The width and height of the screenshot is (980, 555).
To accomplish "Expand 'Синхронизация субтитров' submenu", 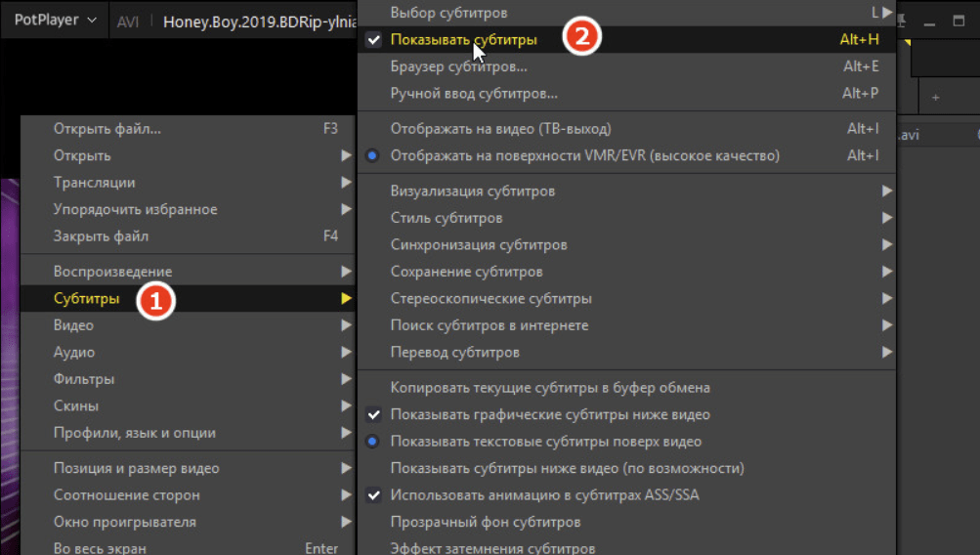I will [479, 244].
